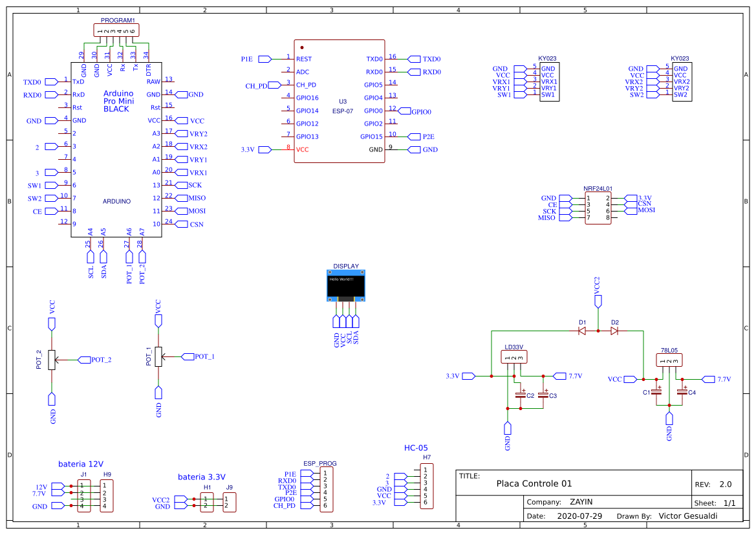Click the REV value '2.0'
The image size is (756, 535).
726,485
